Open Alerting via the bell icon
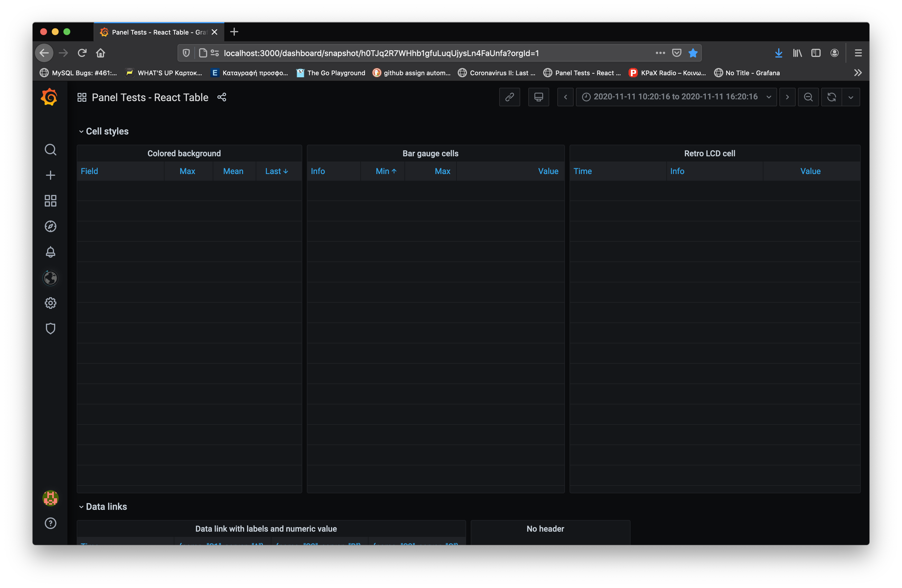Screen dimensions: 902x588 coord(50,252)
